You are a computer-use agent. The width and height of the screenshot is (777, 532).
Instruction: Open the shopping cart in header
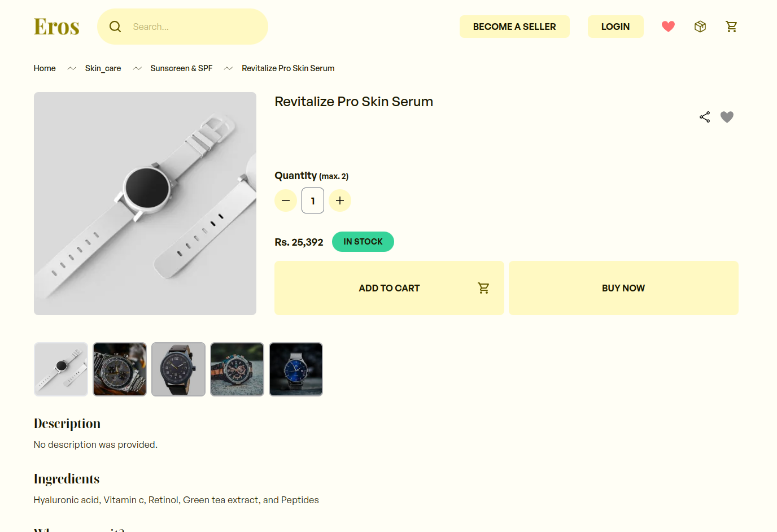(731, 27)
